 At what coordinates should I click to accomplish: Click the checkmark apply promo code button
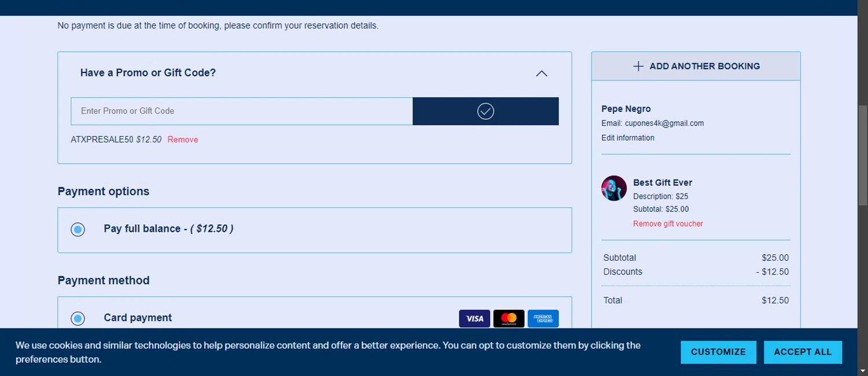(485, 111)
